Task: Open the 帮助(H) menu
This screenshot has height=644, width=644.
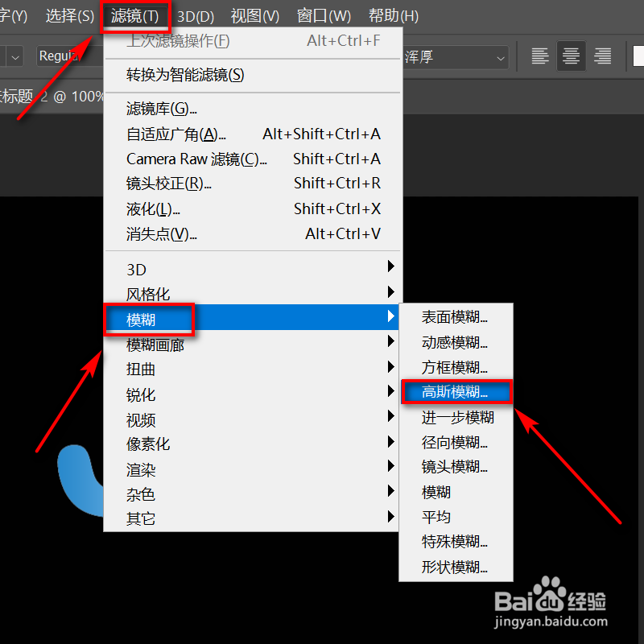Action: coord(394,16)
